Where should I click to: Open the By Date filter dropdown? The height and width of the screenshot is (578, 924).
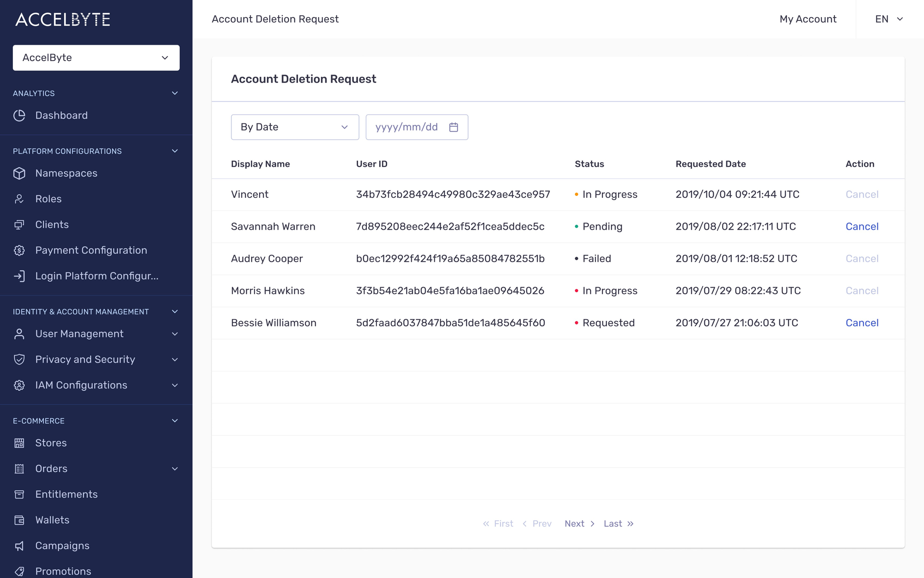(295, 127)
